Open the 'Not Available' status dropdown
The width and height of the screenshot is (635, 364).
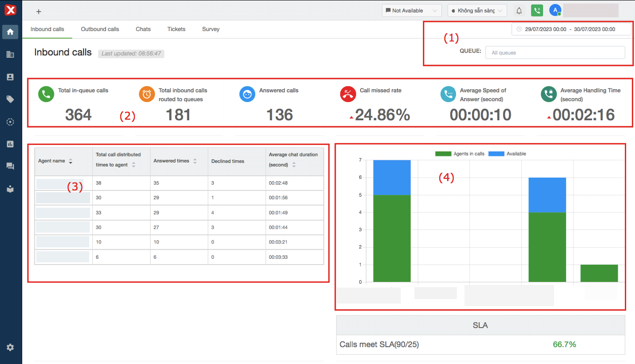(x=411, y=11)
